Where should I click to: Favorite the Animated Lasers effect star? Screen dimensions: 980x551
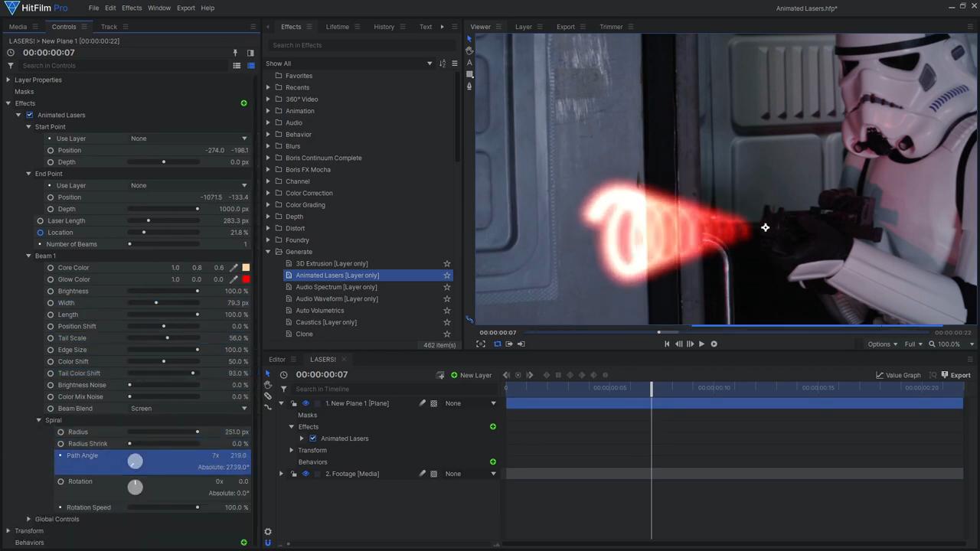coord(447,275)
